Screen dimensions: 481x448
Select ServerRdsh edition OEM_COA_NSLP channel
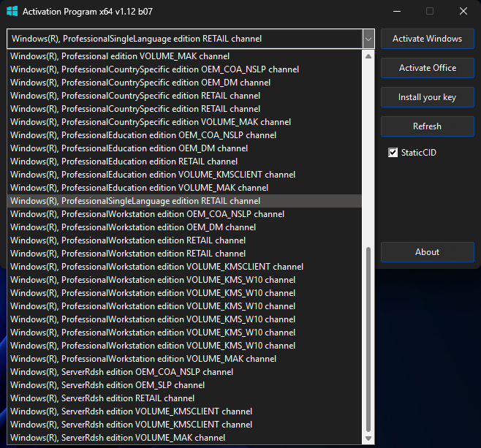(x=184, y=372)
